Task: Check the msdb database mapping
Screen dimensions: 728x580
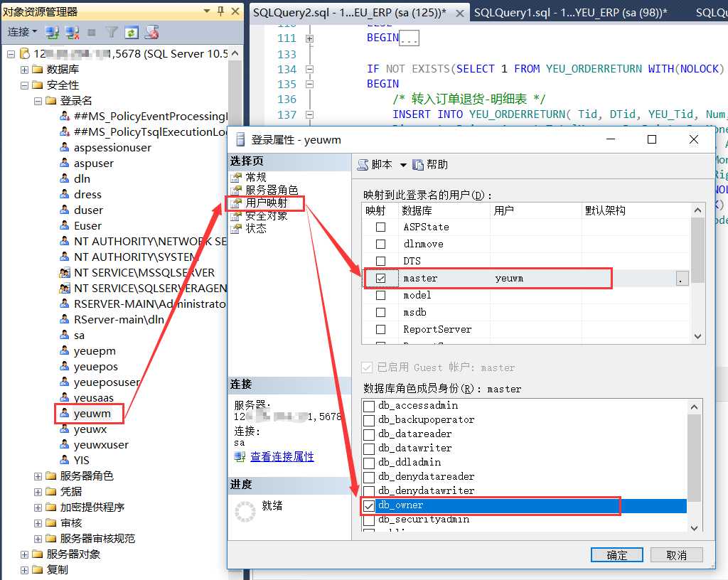Action: click(381, 312)
